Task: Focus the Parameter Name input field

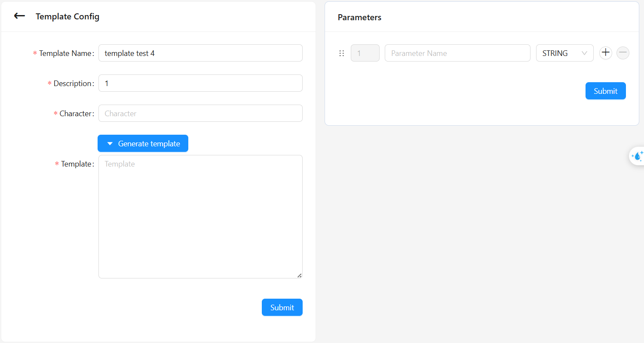Action: 457,53
